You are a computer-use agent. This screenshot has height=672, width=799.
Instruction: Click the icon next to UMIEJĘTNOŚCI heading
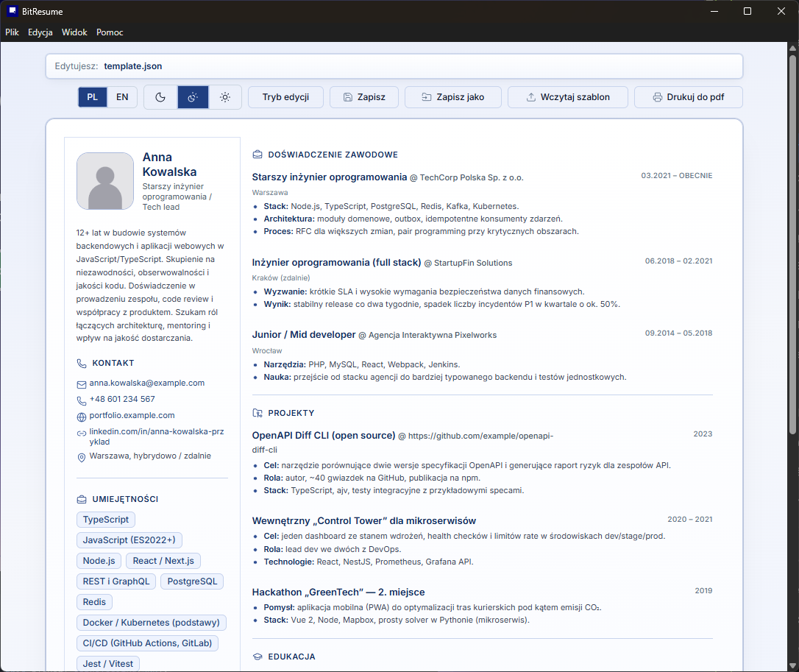pos(80,498)
